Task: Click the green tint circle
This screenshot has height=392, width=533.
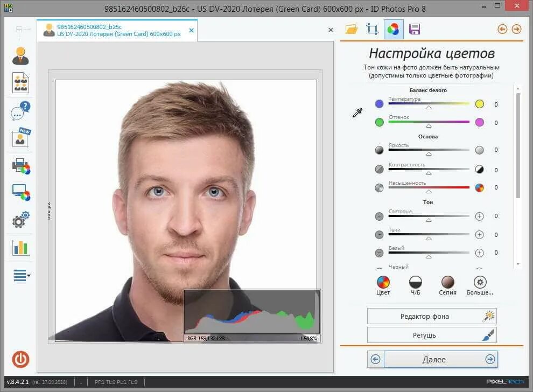Action: (380, 122)
